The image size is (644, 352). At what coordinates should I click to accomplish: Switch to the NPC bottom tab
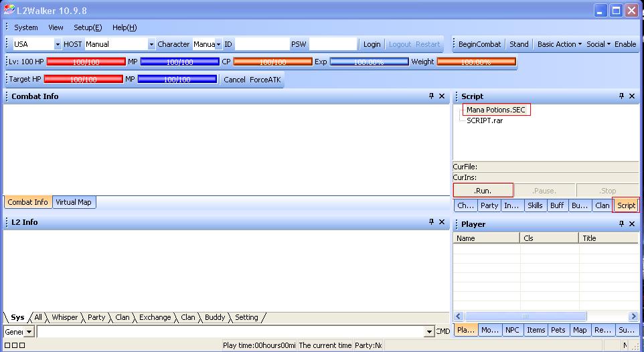click(512, 330)
